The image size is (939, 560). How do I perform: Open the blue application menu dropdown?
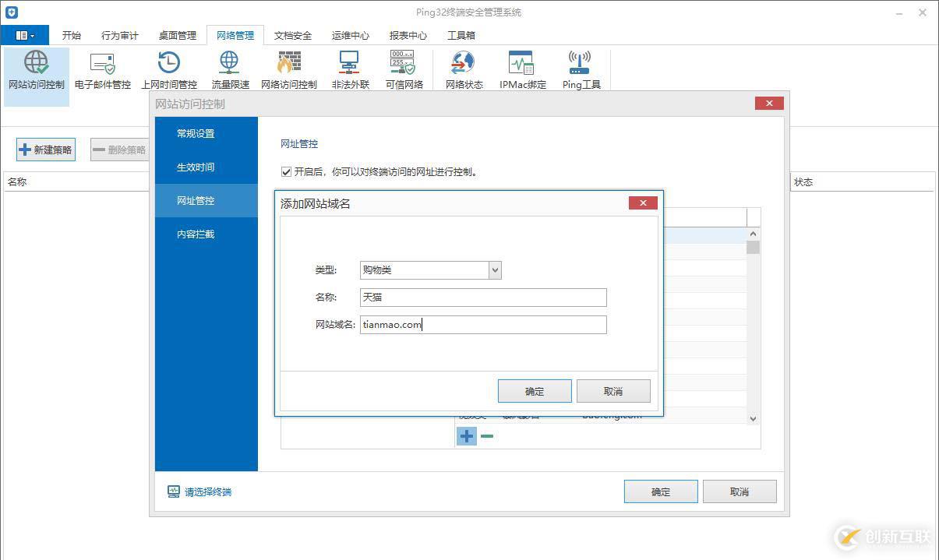point(25,35)
